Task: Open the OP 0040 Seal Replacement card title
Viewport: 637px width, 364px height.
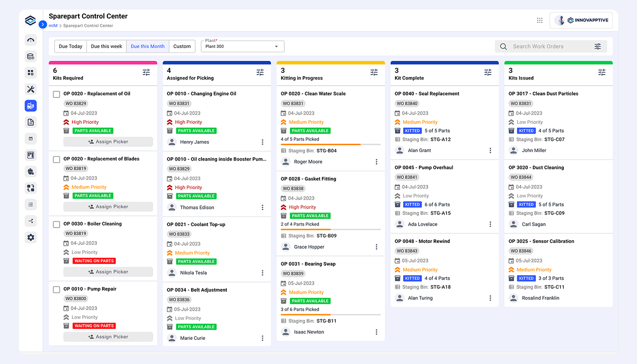Action: pos(427,94)
